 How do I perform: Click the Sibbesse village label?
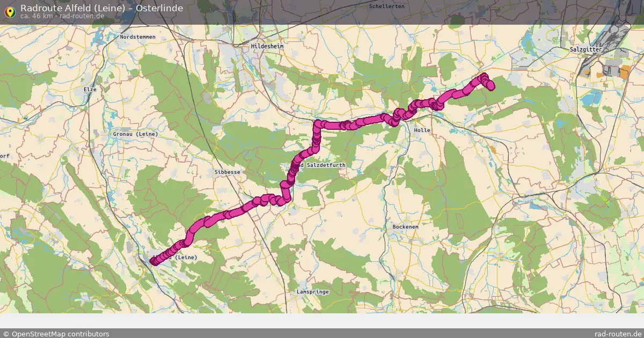click(x=227, y=172)
